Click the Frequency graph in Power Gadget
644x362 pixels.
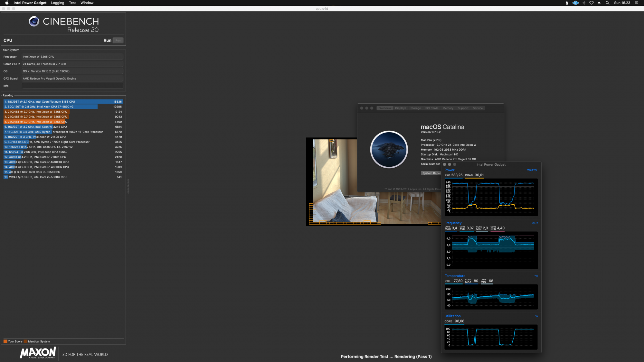[x=491, y=250]
